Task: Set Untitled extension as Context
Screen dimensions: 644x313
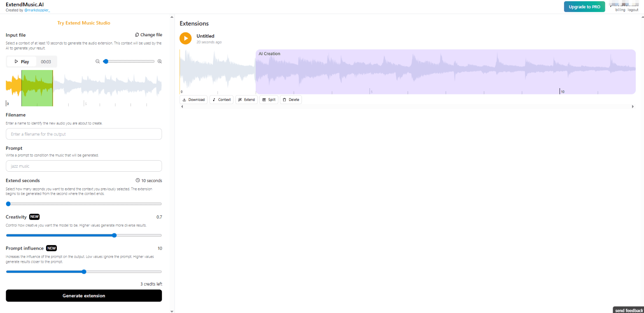Action: 222,100
